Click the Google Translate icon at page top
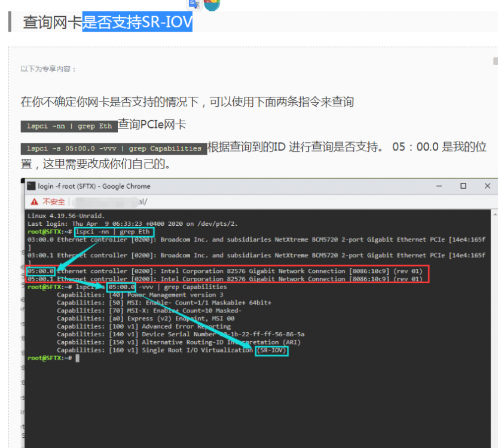The image size is (498, 448). 194,4
